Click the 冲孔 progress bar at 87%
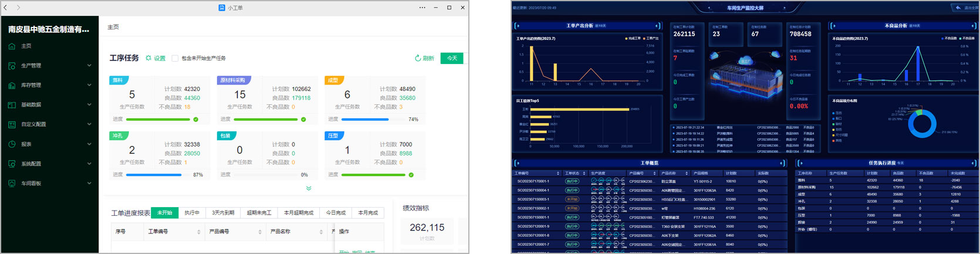This screenshot has height=254, width=980. [154, 175]
